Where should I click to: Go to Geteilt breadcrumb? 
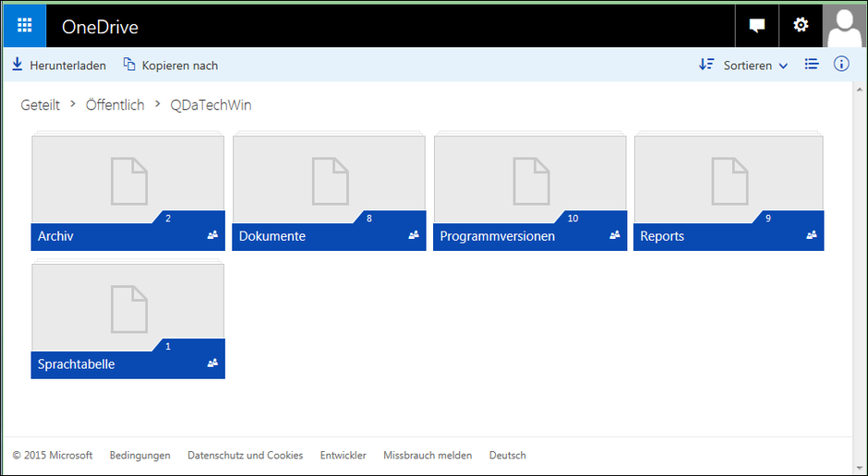(x=40, y=105)
